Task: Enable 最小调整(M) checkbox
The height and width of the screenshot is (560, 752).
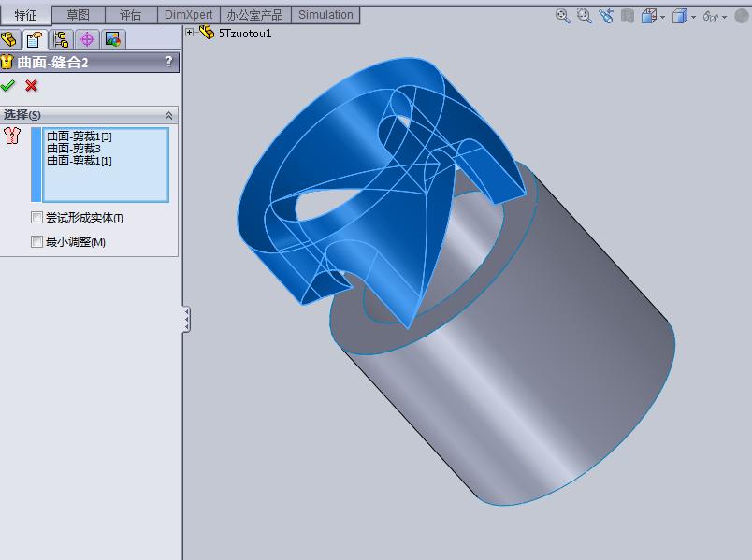Action: [36, 241]
